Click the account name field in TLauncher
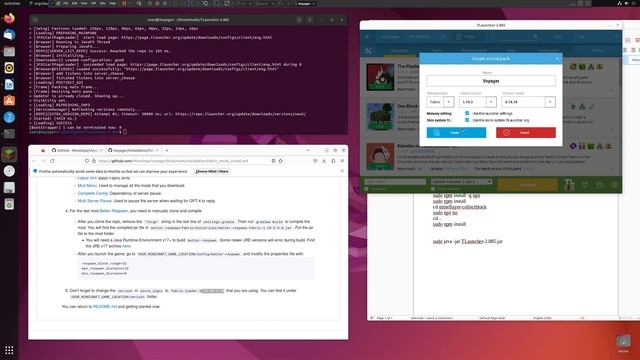 tap(395, 182)
